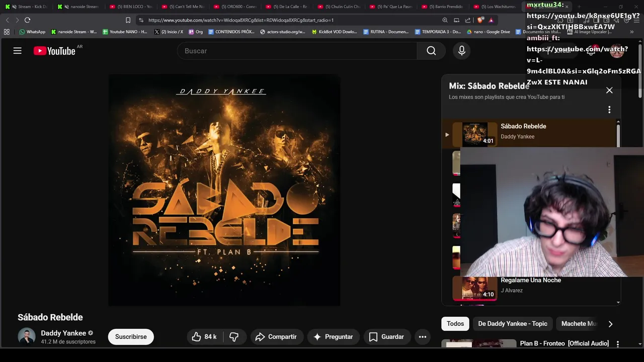644x362 pixels.
Task: Save the video with Guardar
Action: (386, 337)
